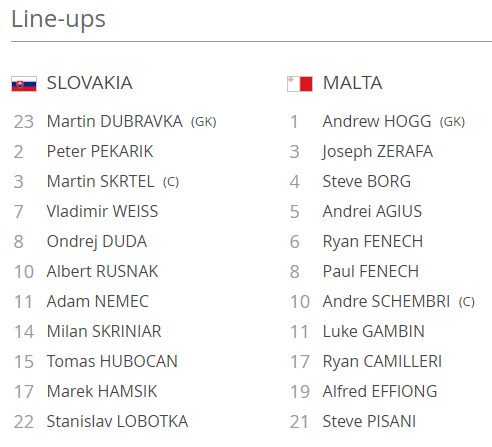Click the Malta flag icon

pos(300,84)
